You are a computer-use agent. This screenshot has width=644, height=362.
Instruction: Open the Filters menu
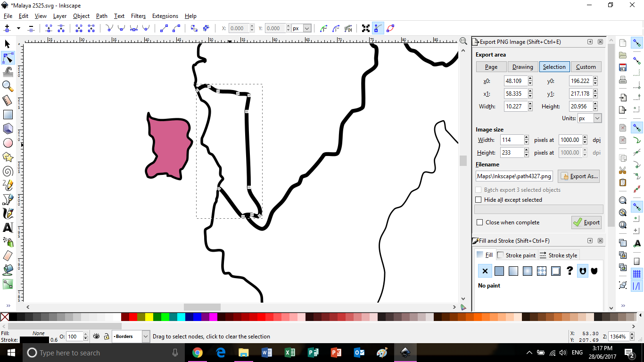[138, 16]
